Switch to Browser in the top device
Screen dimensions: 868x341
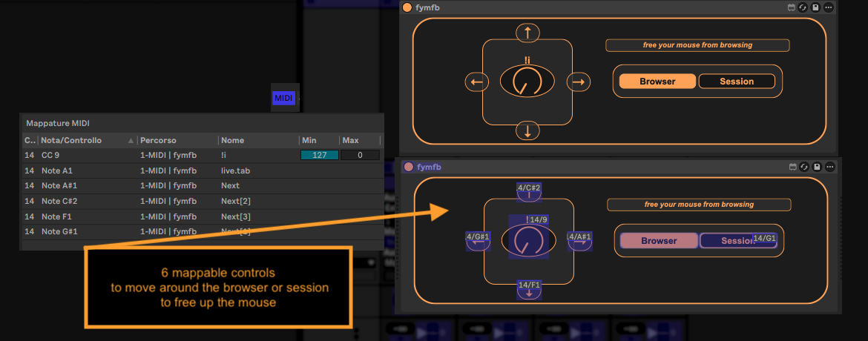point(657,82)
